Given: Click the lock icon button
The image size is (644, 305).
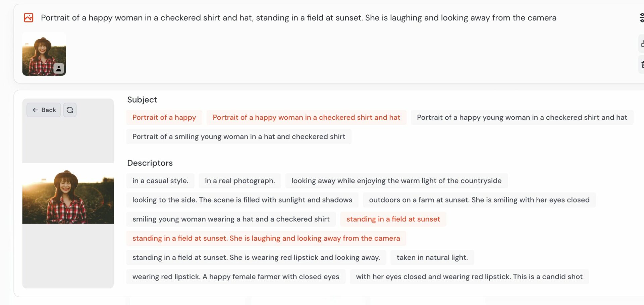Looking at the screenshot, I should (641, 44).
